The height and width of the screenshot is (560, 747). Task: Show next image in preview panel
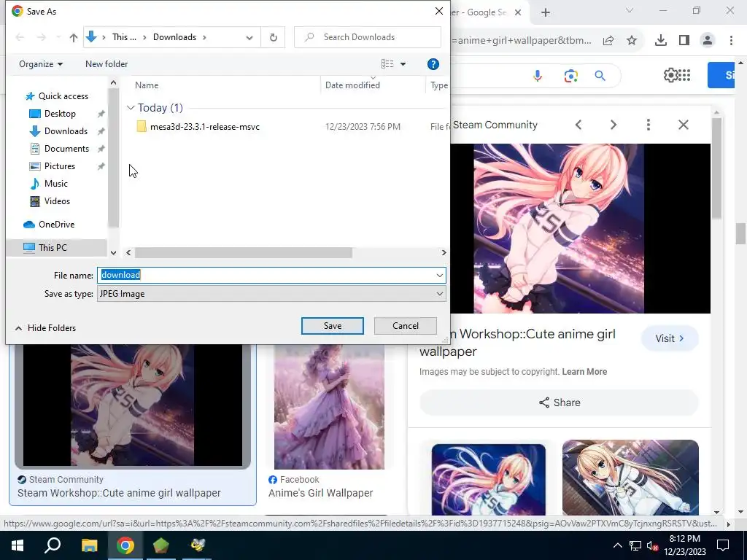click(613, 125)
